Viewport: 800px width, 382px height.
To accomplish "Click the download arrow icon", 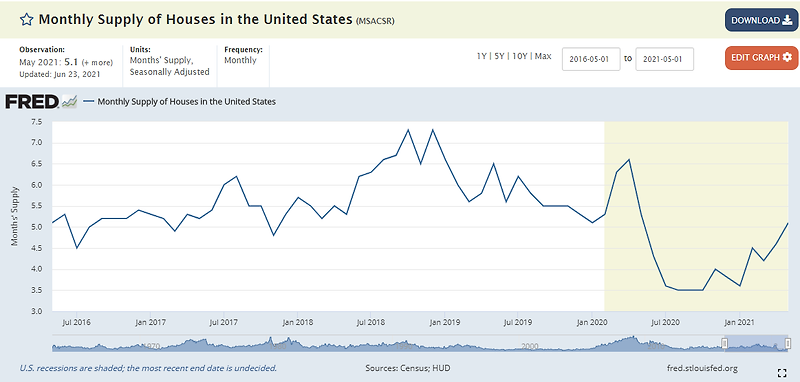I will click(788, 20).
